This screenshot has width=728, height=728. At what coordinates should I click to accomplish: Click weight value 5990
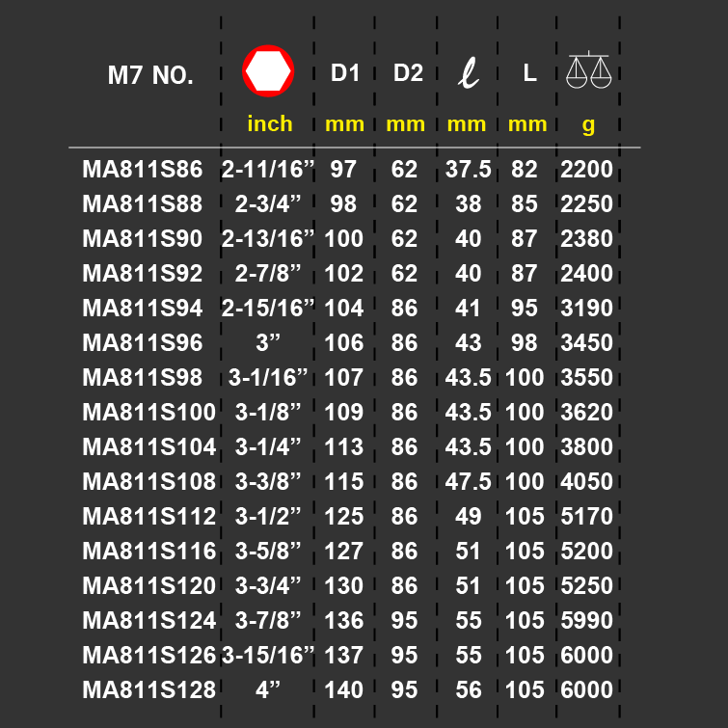pos(587,620)
